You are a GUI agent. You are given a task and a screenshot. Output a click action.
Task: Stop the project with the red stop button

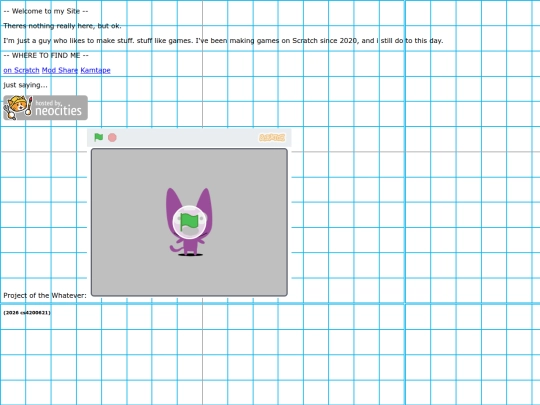pos(112,137)
